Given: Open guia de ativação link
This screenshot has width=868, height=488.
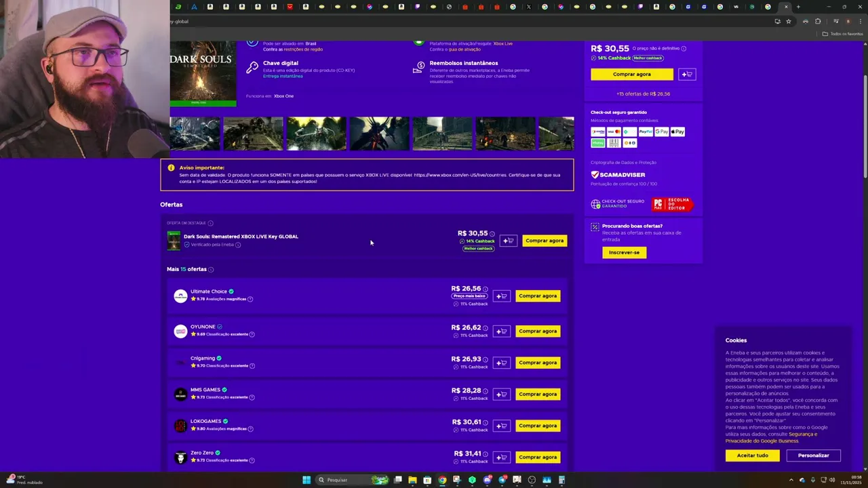Looking at the screenshot, I should (x=463, y=49).
